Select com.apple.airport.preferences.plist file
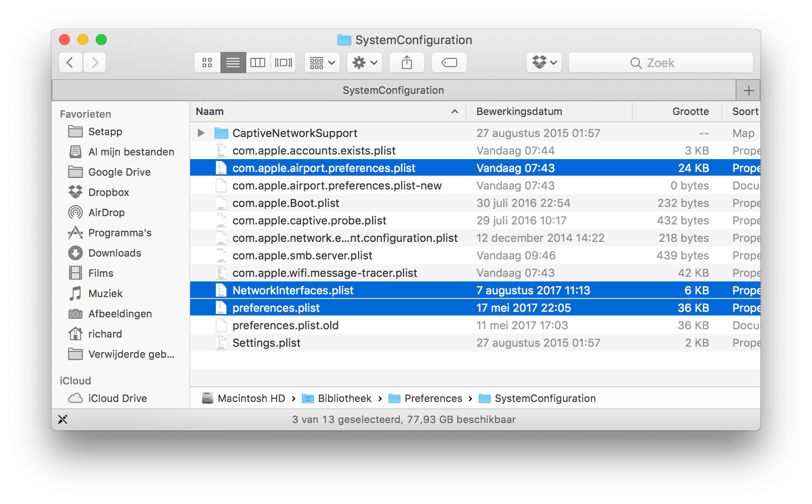Screen dimensions: 812x504 tap(475, 168)
